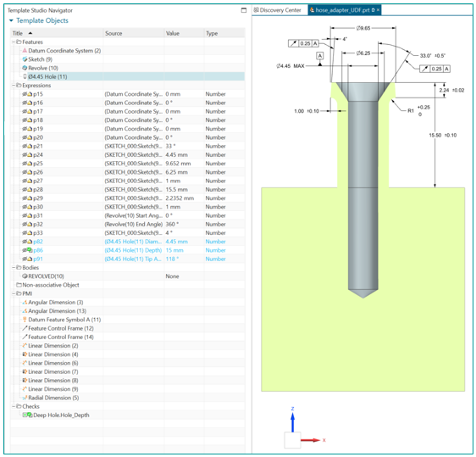Select the Linear Dimension (2) icon
Viewport: 476px width, 457px height.
pyautogui.click(x=25, y=346)
